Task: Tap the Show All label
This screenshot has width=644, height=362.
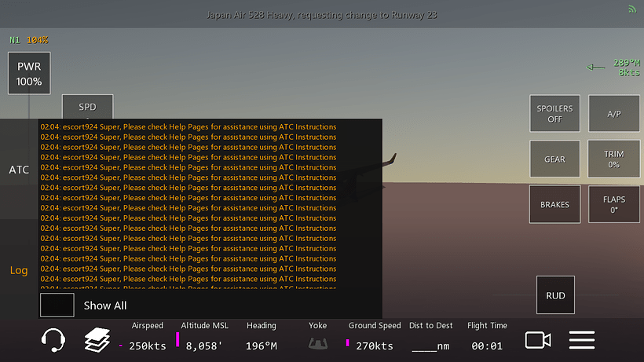Action: click(x=105, y=305)
